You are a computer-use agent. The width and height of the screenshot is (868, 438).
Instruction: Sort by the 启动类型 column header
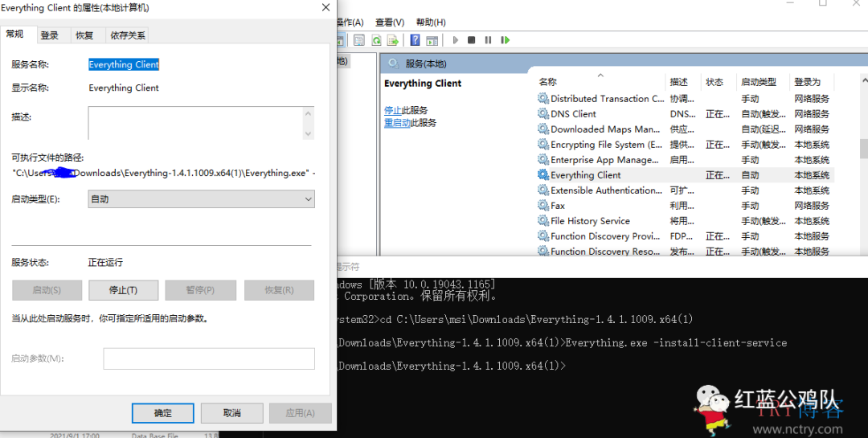click(764, 82)
